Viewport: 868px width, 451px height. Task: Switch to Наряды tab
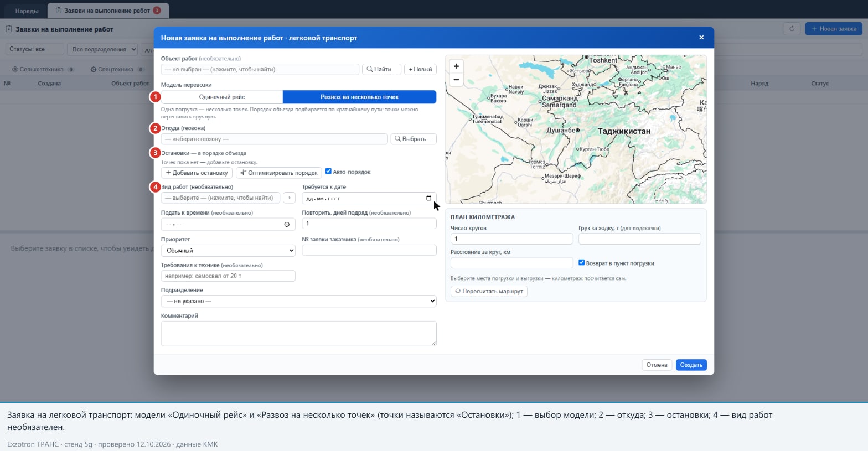[x=27, y=11]
